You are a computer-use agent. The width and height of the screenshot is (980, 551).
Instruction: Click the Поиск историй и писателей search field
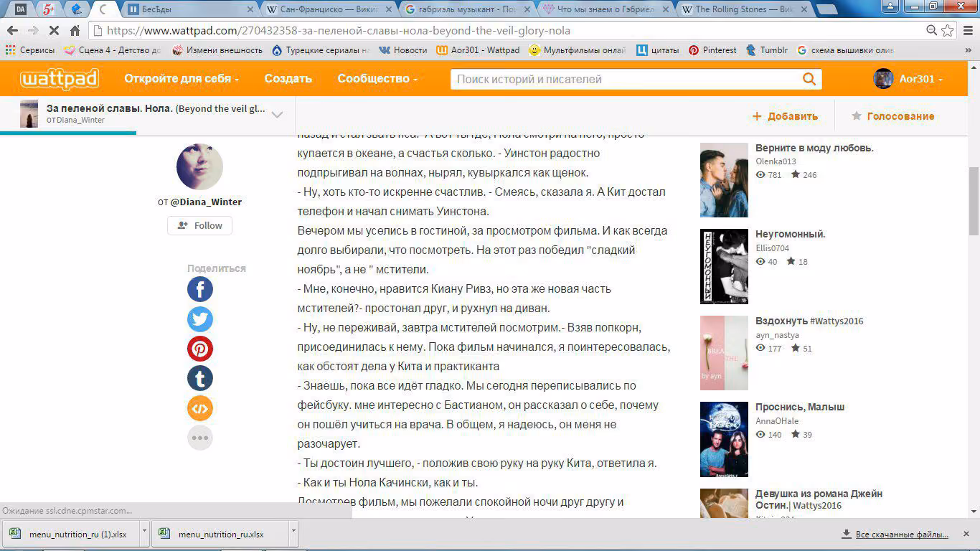[624, 79]
